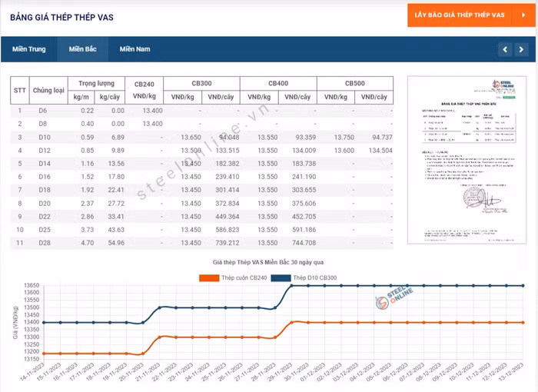Viewport: 538px width, 392px height.
Task: Click the kg/cây sub-header
Action: (109, 97)
